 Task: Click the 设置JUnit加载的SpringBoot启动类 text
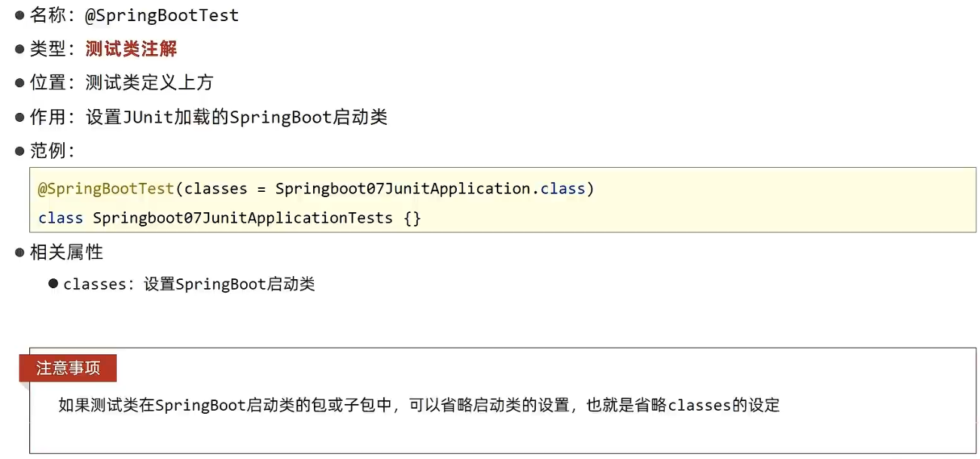coord(236,117)
